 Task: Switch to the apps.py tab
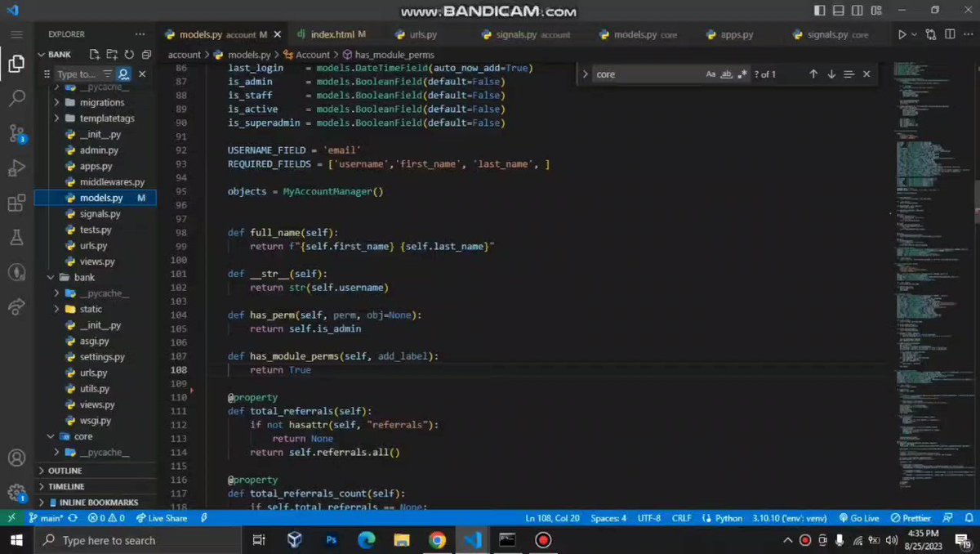736,35
